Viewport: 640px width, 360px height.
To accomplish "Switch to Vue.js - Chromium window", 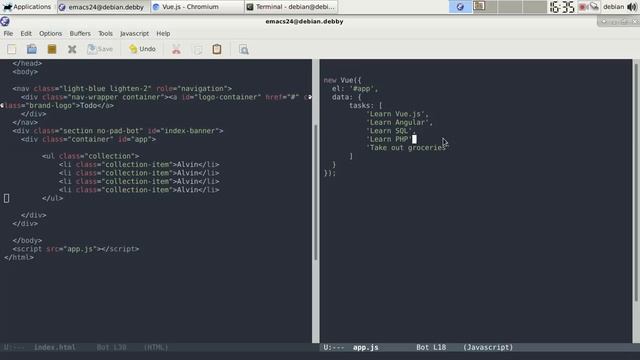I will [197, 7].
